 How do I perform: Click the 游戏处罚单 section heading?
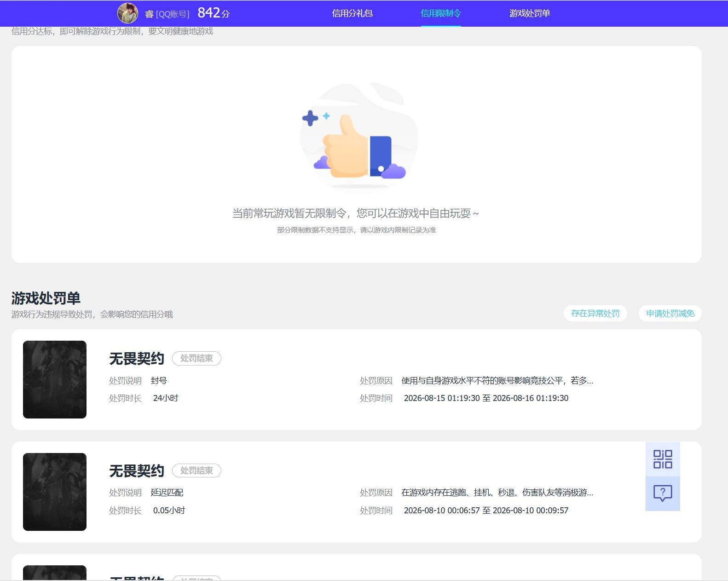(x=46, y=298)
